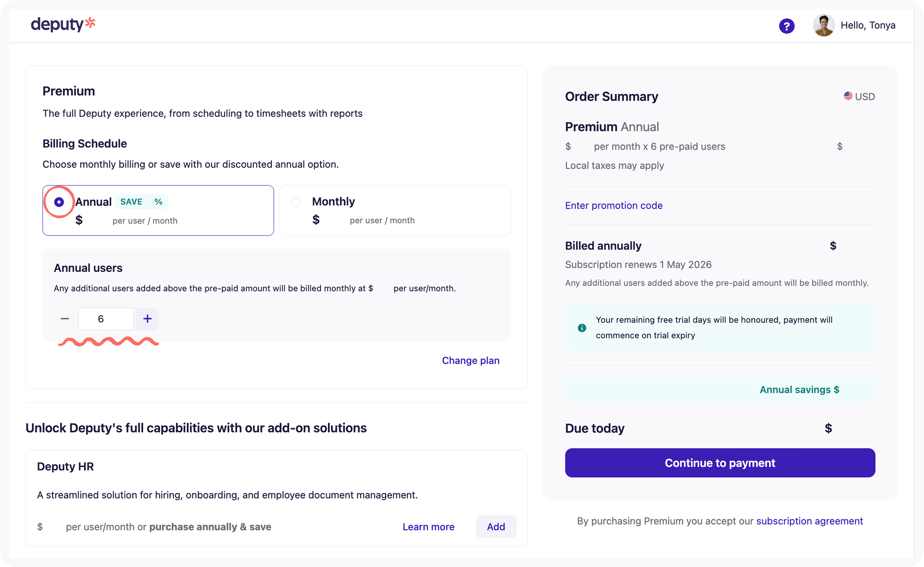The image size is (924, 567).
Task: Select the Annual billing radio button
Action: click(59, 202)
